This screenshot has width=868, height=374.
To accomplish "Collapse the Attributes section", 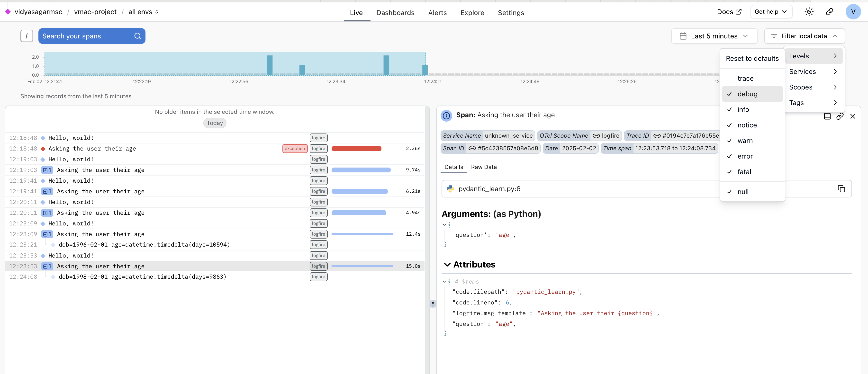I will 447,265.
